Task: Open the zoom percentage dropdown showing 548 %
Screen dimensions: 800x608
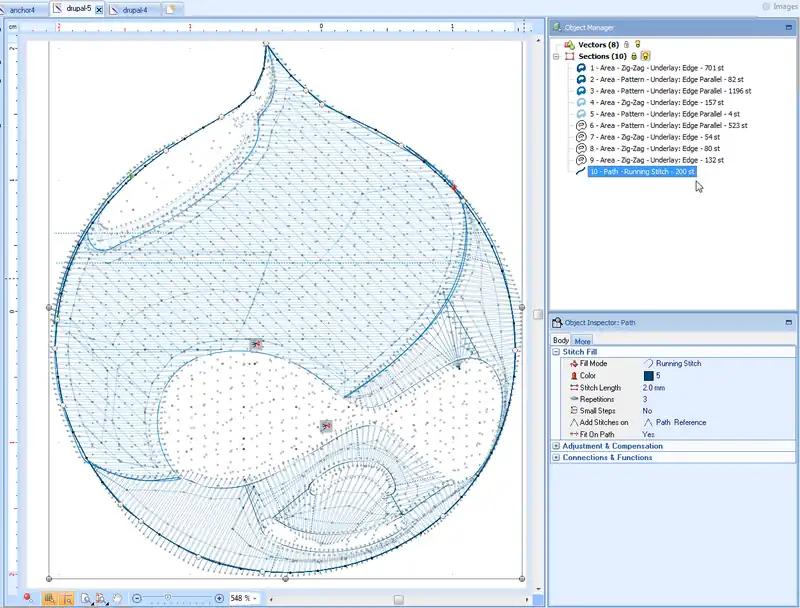Action: (255, 598)
